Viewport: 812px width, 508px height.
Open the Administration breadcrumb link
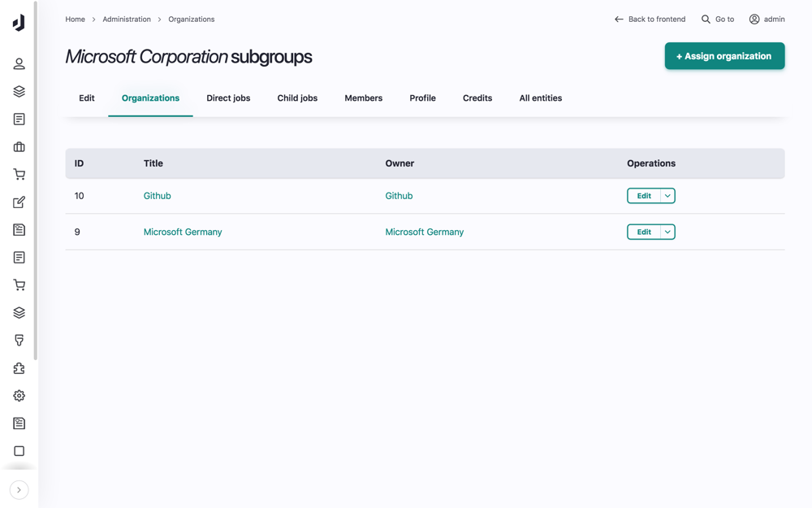tap(127, 20)
